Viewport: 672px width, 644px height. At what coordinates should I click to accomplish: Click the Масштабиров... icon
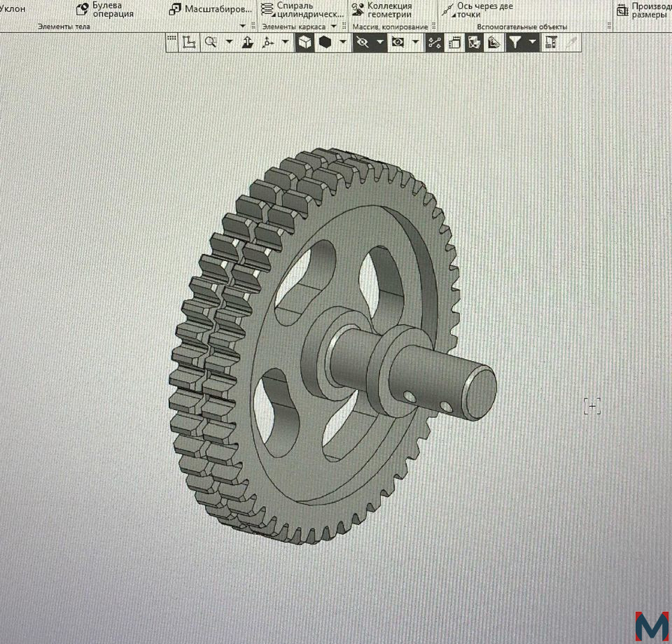coord(175,9)
